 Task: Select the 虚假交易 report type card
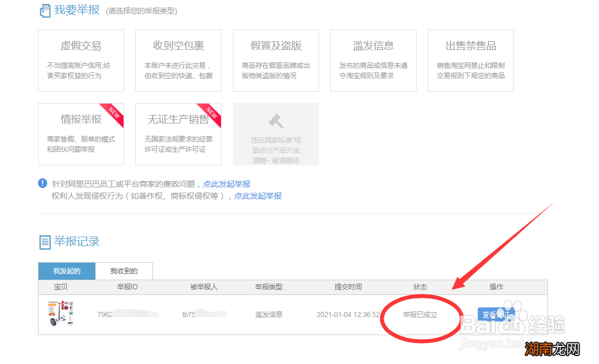coord(80,61)
